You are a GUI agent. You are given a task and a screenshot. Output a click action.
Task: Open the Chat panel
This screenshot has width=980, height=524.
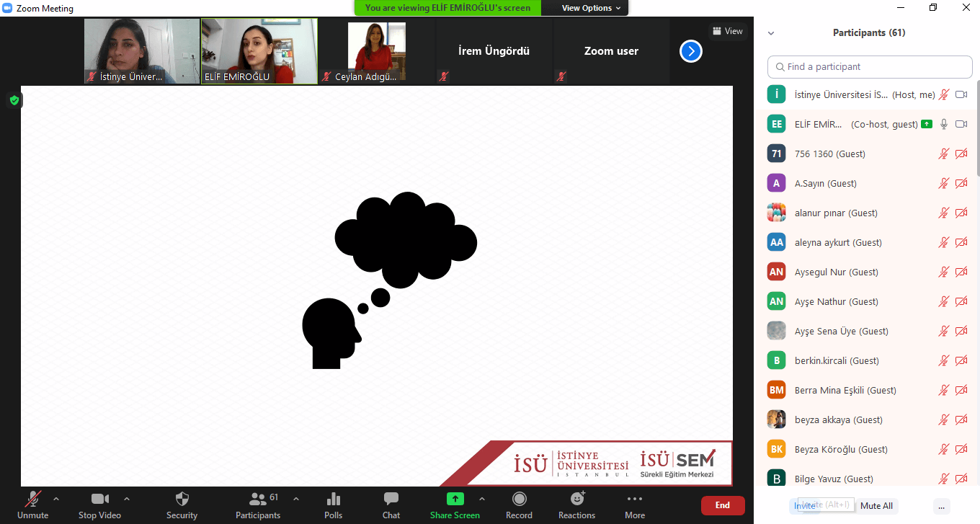point(391,499)
